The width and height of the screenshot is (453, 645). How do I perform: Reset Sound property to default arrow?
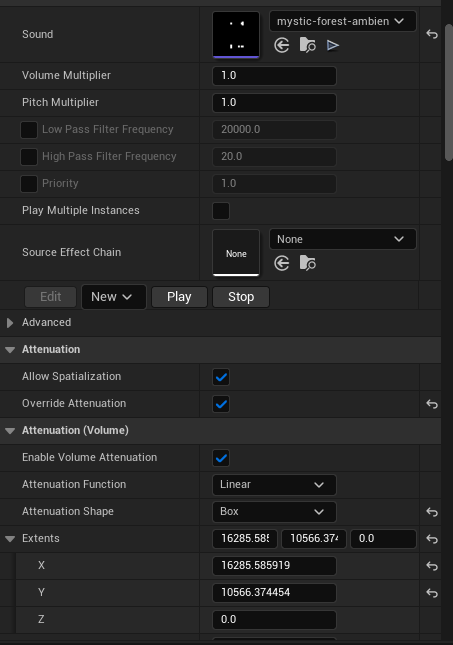(x=432, y=34)
